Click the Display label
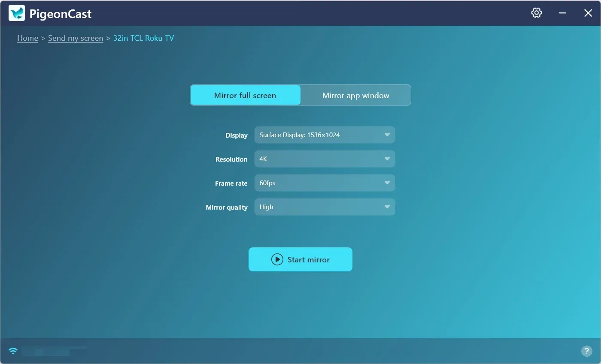This screenshot has width=601, height=364. (237, 135)
